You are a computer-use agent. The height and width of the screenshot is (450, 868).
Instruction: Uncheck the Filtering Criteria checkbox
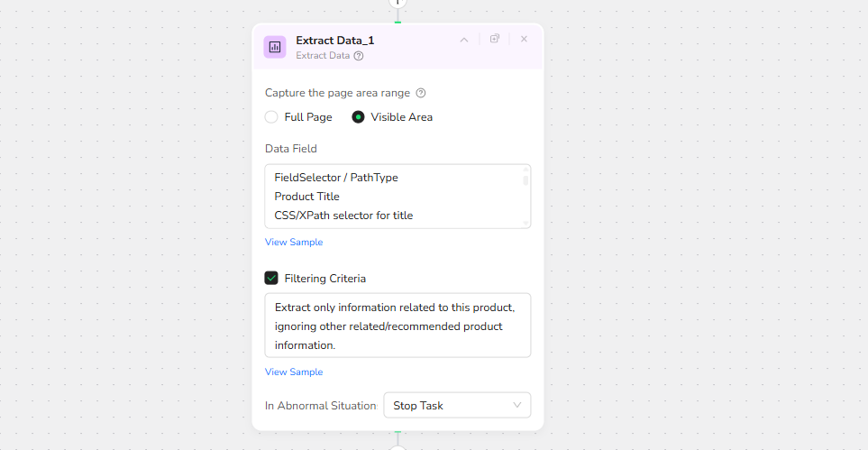click(271, 279)
